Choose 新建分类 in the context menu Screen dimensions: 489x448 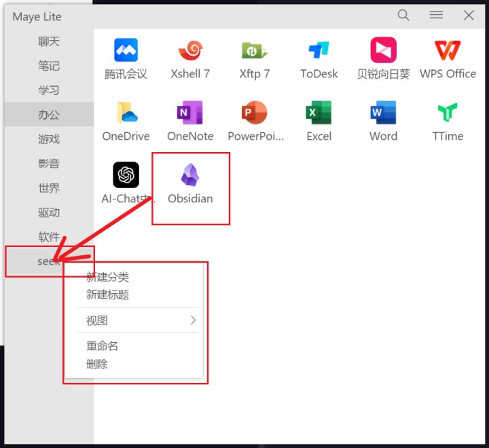coord(107,277)
